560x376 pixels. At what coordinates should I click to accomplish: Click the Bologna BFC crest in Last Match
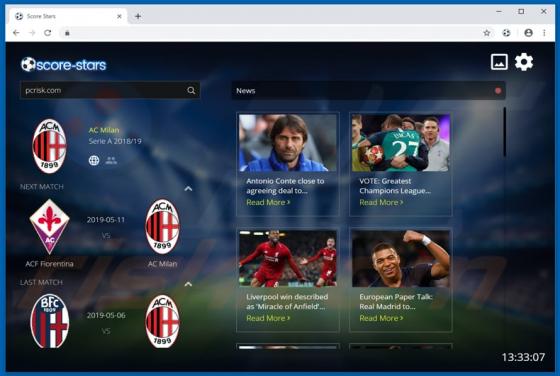pyautogui.click(x=49, y=321)
